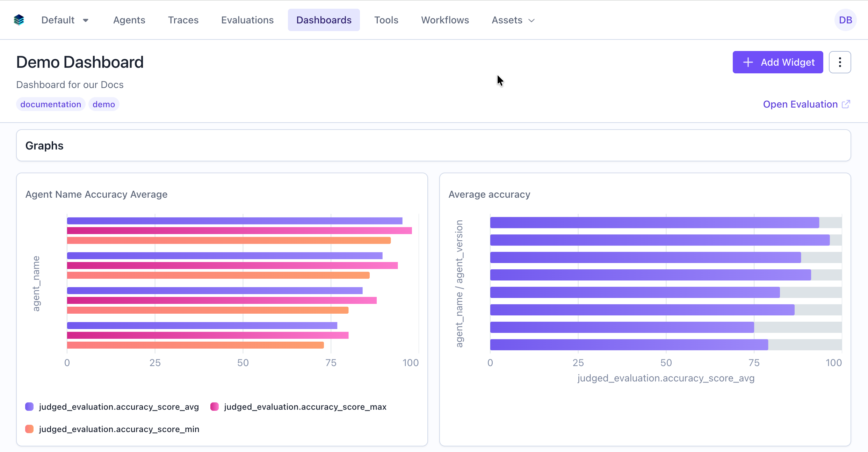Toggle the accuracy_score_avg legend swatch
Image resolution: width=868 pixels, height=452 pixels.
click(29, 407)
